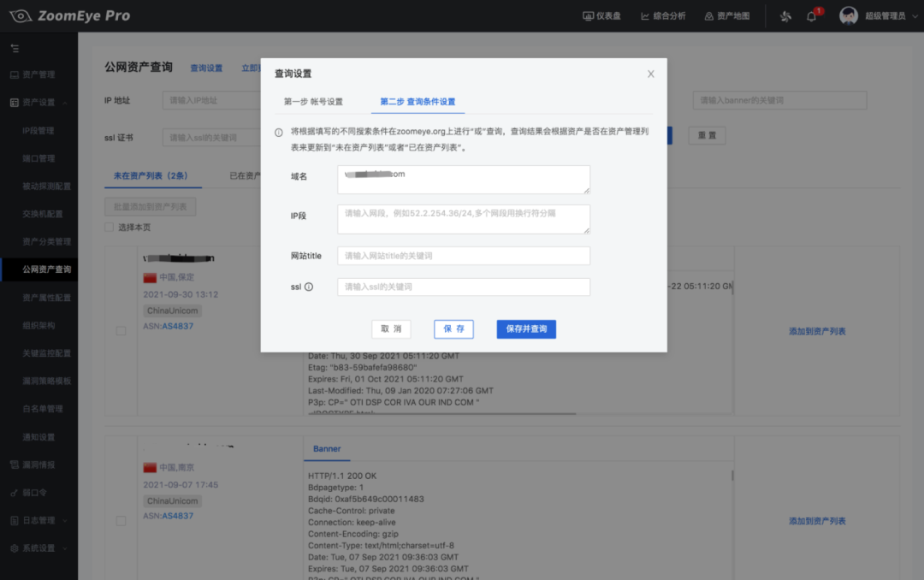Select the 第二步 查询条件设置 tab

tap(418, 102)
